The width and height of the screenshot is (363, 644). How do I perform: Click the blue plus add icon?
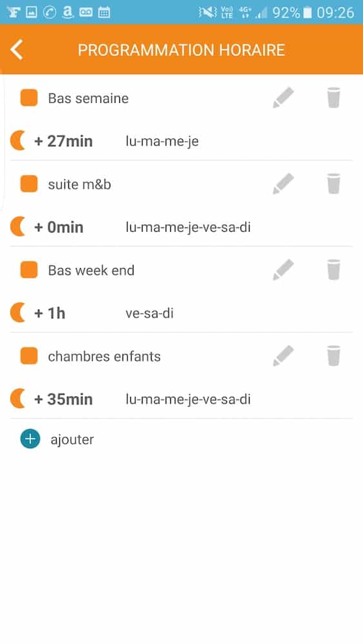click(x=30, y=439)
